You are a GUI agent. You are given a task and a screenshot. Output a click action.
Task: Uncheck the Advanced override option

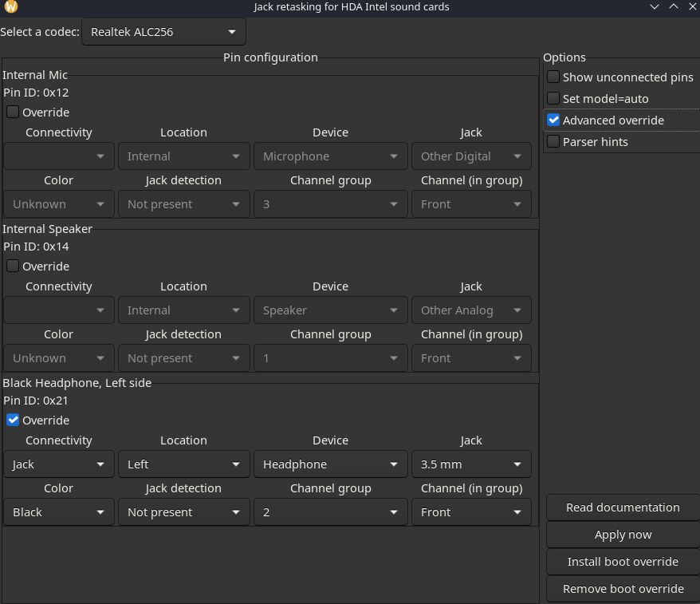pos(553,120)
